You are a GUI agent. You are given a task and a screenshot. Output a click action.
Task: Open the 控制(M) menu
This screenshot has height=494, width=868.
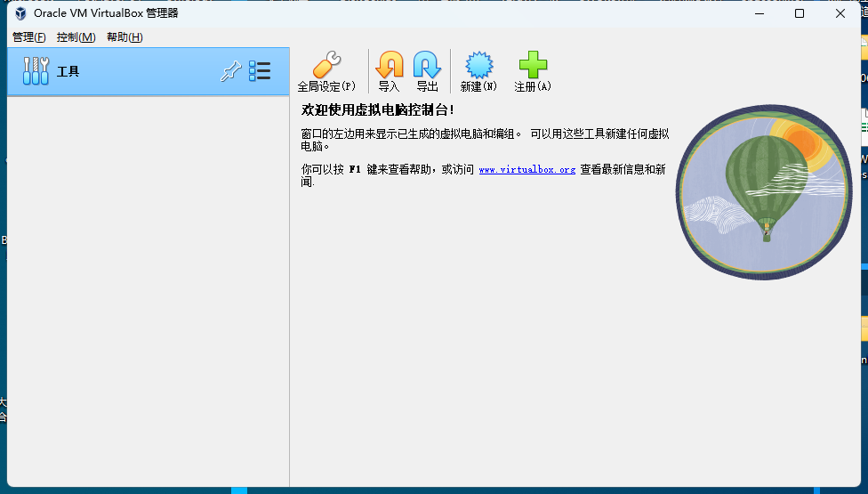pyautogui.click(x=76, y=37)
